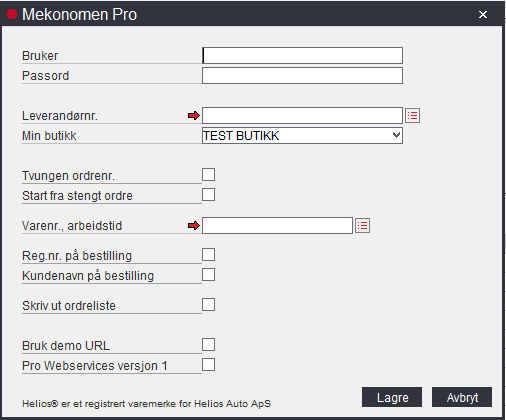The height and width of the screenshot is (420, 506).
Task: Expand the Min butikk dropdown
Action: [302, 136]
